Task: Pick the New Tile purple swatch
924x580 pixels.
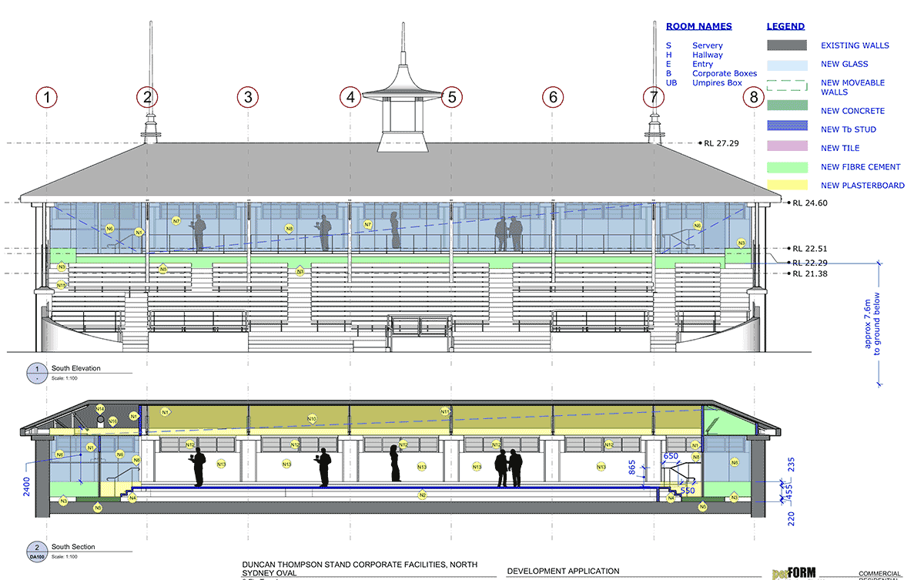Action: [787, 146]
